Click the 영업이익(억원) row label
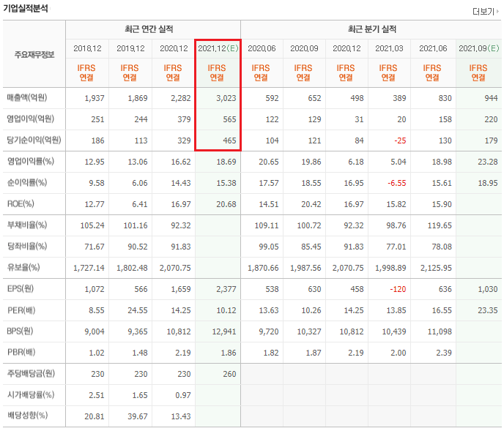Image resolution: width=504 pixels, height=431 pixels. 31,119
